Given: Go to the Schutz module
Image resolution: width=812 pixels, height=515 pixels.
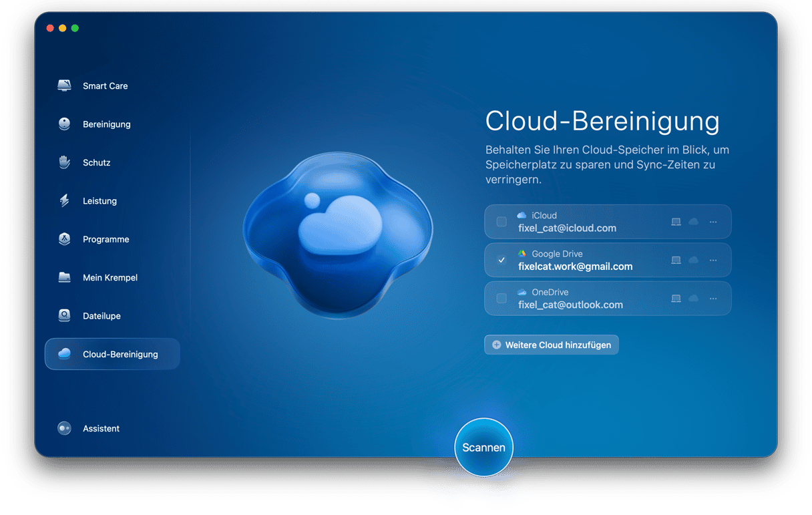Looking at the screenshot, I should tap(96, 162).
